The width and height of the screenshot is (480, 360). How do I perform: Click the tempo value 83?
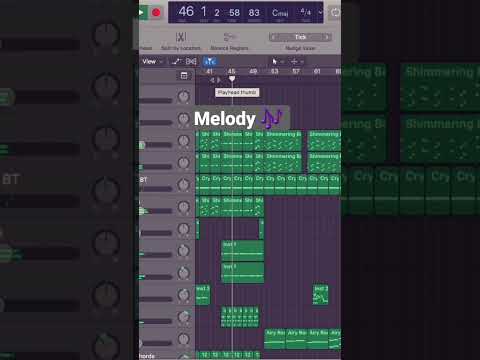254,13
